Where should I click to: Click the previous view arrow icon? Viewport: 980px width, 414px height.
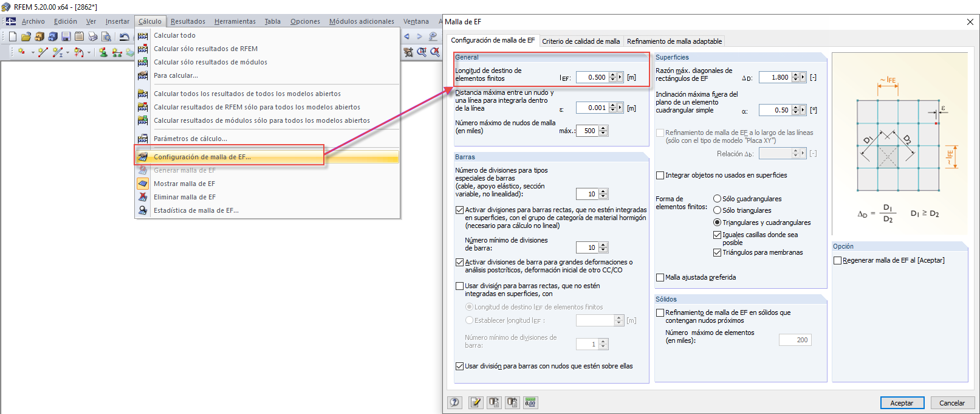point(406,36)
